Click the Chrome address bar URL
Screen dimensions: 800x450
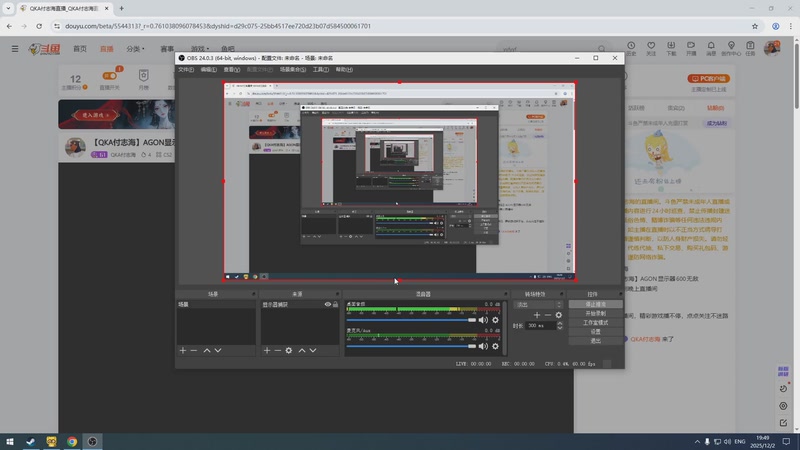(218, 26)
